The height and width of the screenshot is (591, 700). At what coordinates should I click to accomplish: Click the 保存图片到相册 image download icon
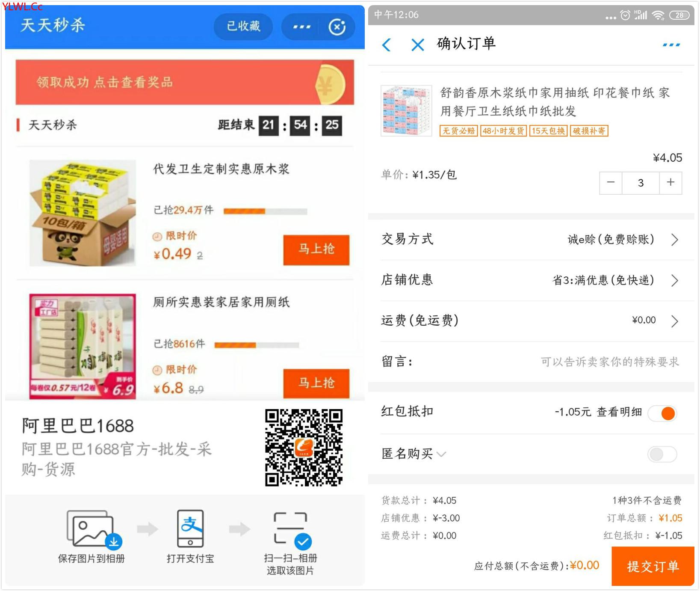94,529
